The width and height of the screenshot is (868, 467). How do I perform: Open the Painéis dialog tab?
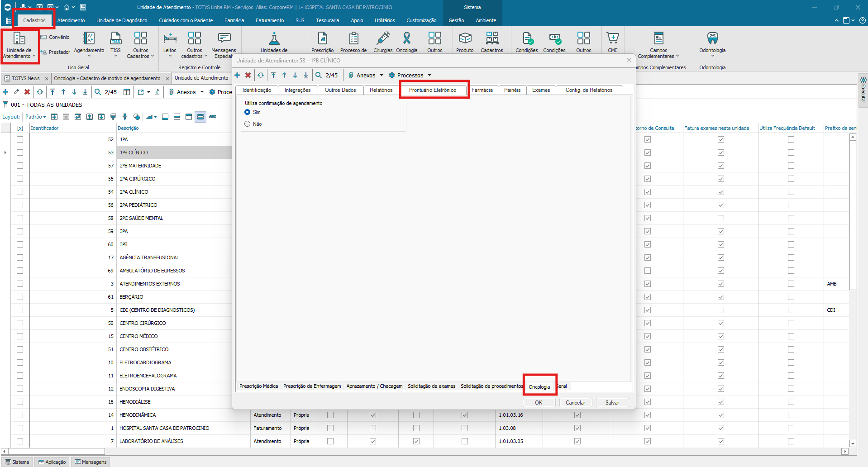[512, 90]
